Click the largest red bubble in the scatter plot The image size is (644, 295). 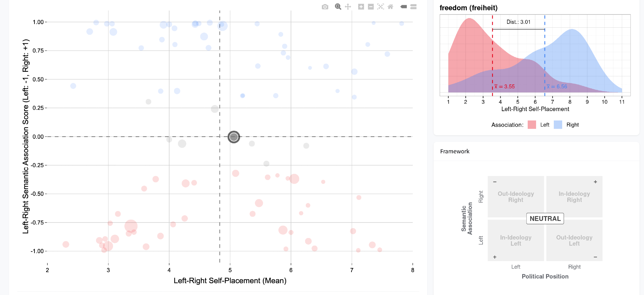click(x=131, y=226)
